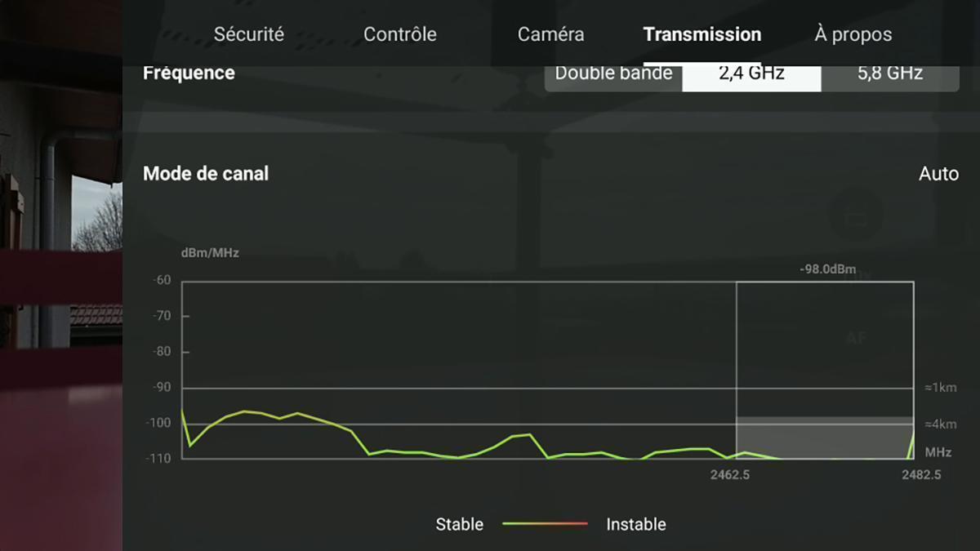Open the Auto channel mode dropdown
Viewport: 980px width, 551px height.
[938, 174]
